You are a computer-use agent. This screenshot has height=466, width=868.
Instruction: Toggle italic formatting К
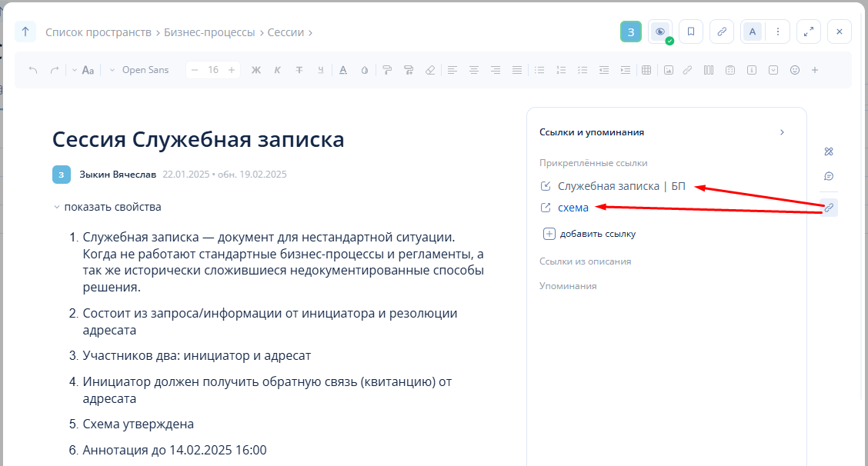tap(278, 70)
